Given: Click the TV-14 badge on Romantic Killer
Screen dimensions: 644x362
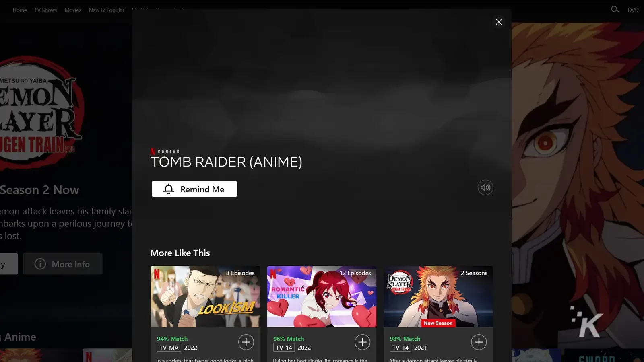Looking at the screenshot, I should (284, 348).
